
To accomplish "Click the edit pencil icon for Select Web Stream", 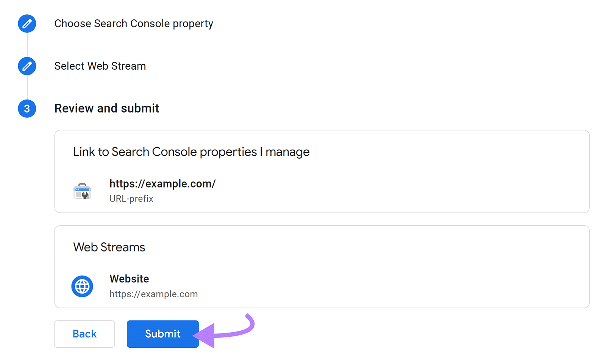I will point(27,66).
